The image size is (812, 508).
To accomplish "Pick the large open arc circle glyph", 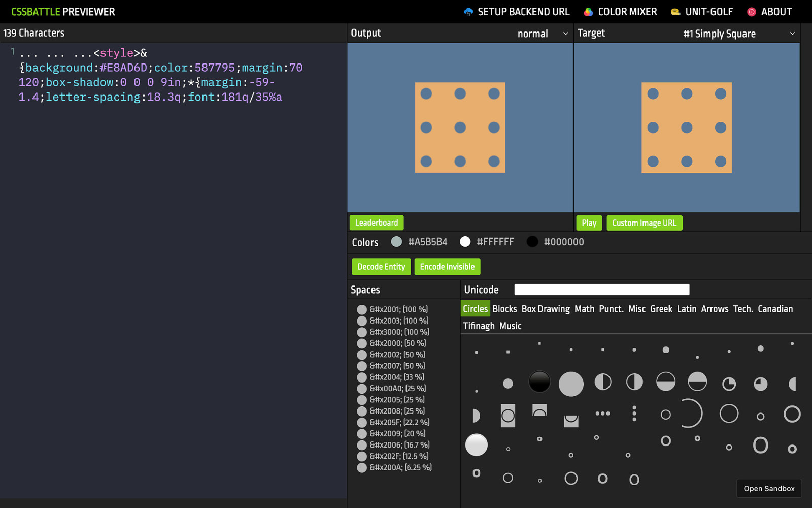I will coord(693,414).
